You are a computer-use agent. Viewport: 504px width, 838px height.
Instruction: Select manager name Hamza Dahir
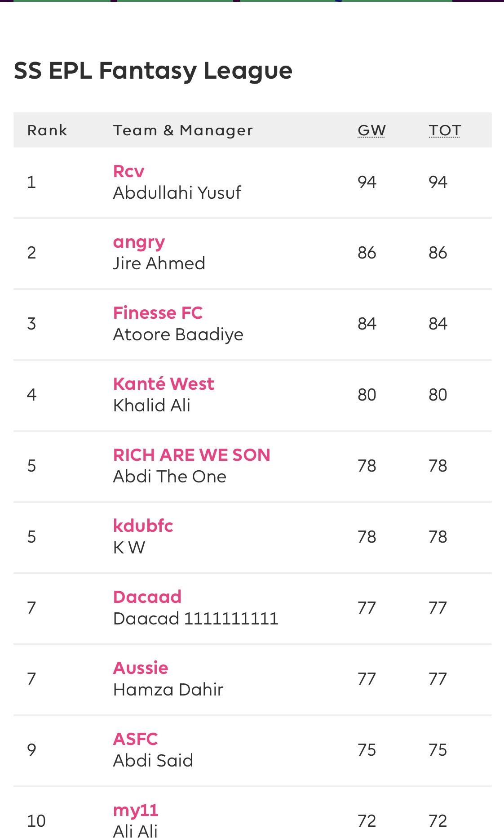point(168,690)
